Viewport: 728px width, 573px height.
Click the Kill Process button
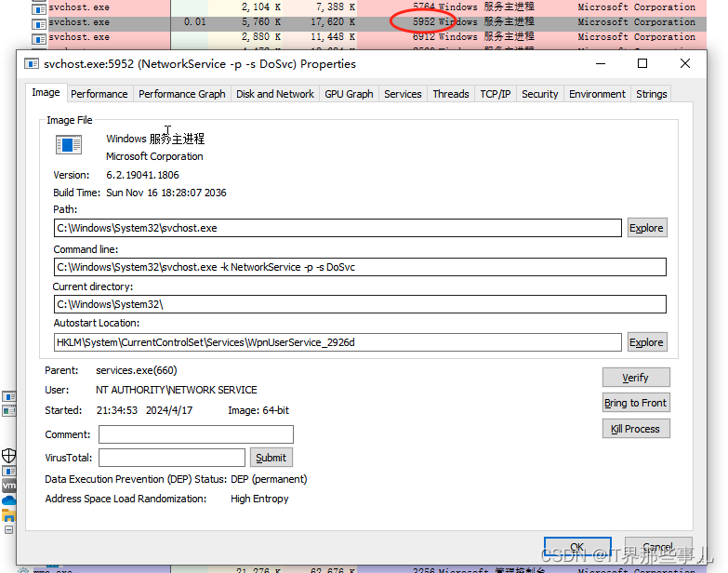(636, 429)
